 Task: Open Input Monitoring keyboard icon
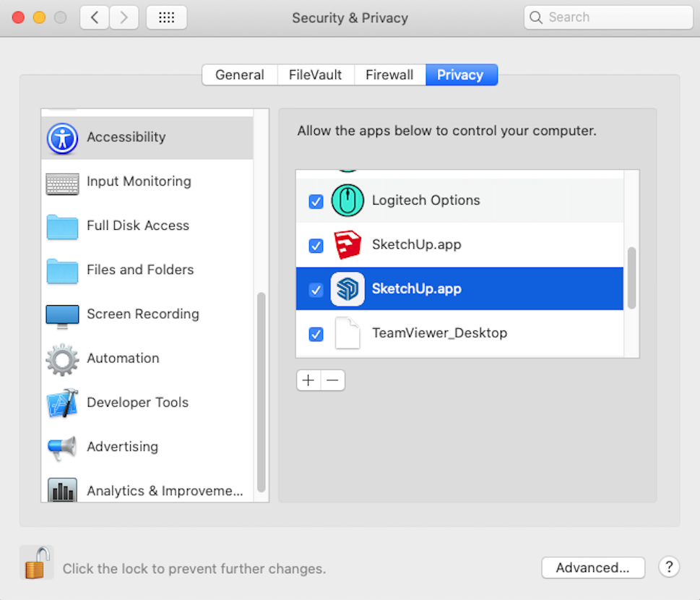tap(62, 182)
